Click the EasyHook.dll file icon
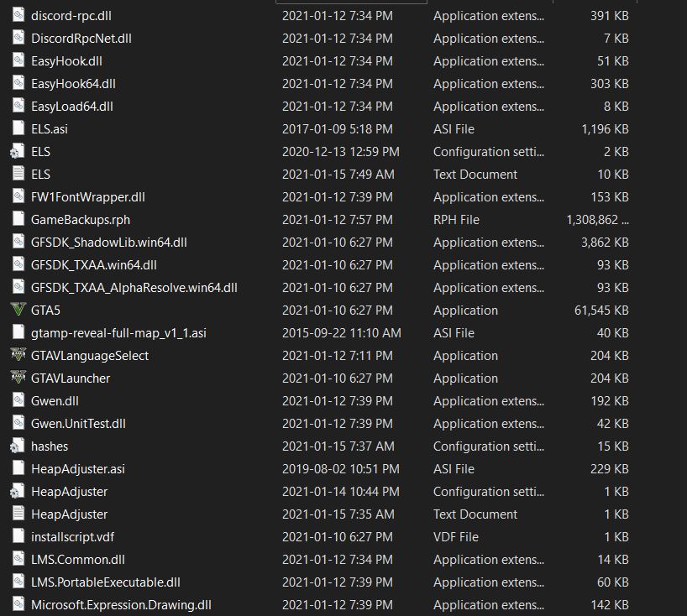This screenshot has width=687, height=616. click(18, 61)
